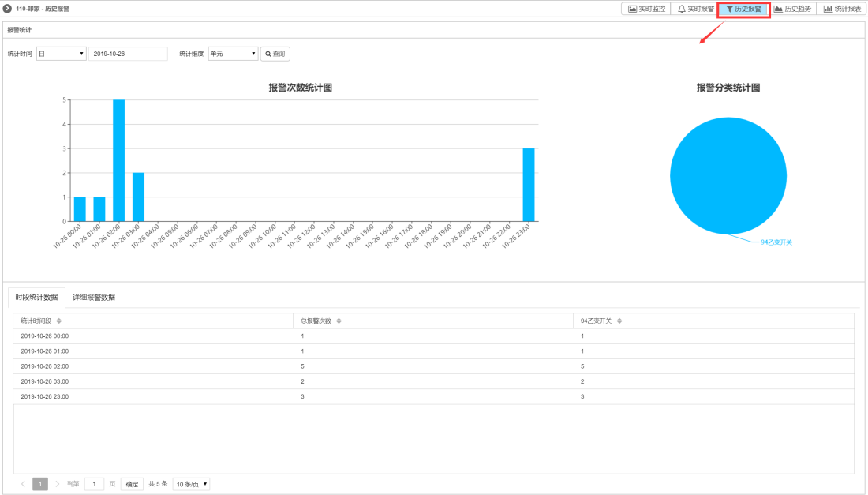Sort by 94乙变开关 column
This screenshot has height=495, width=868.
(619, 321)
